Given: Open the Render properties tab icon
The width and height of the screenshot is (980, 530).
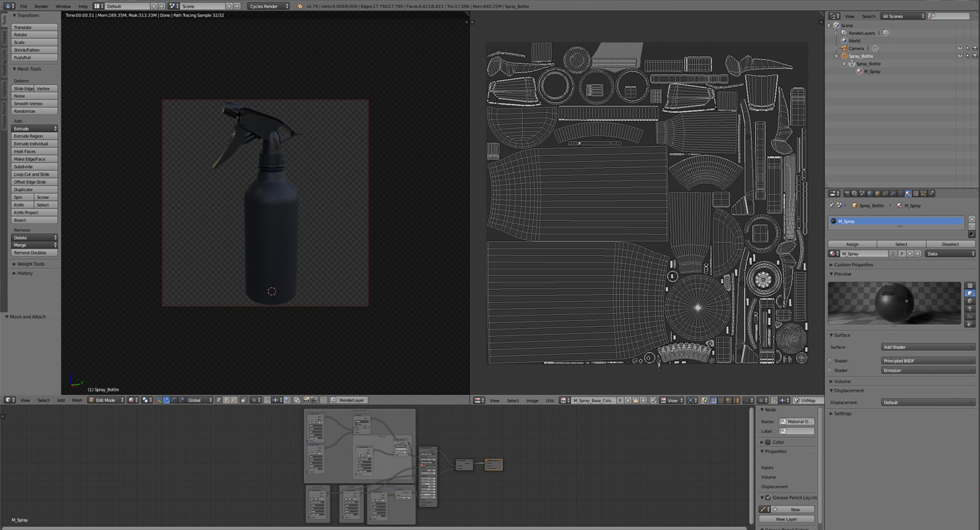Looking at the screenshot, I should pos(847,194).
